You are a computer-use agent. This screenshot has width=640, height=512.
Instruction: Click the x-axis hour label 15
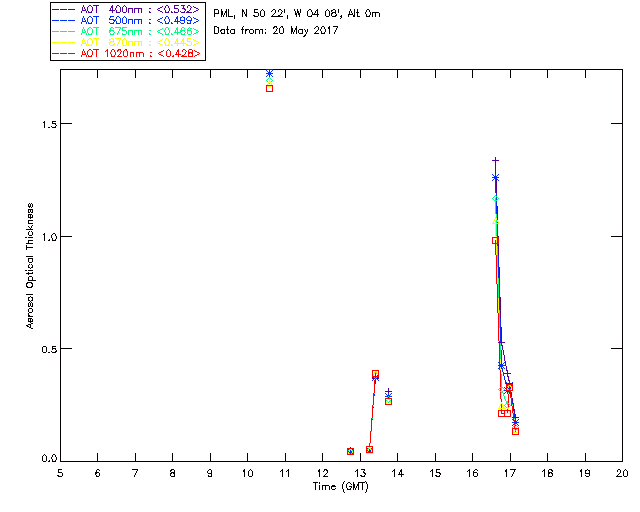pyautogui.click(x=435, y=473)
